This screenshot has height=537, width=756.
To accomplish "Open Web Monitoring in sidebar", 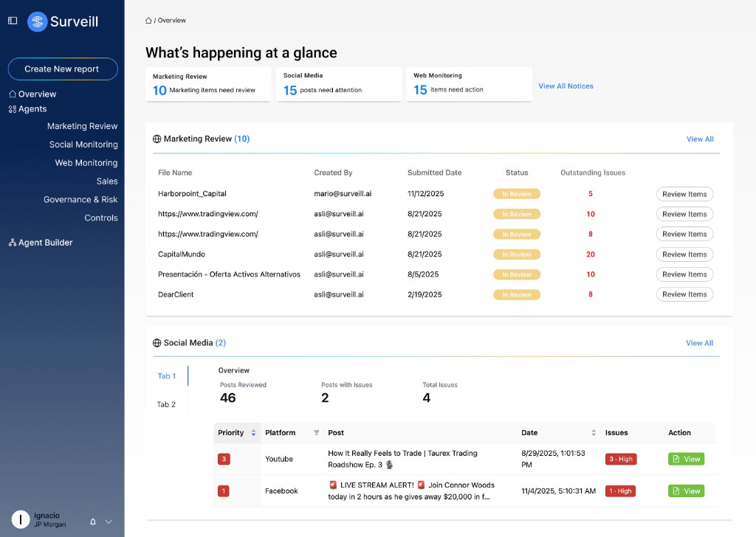I will pyautogui.click(x=86, y=163).
